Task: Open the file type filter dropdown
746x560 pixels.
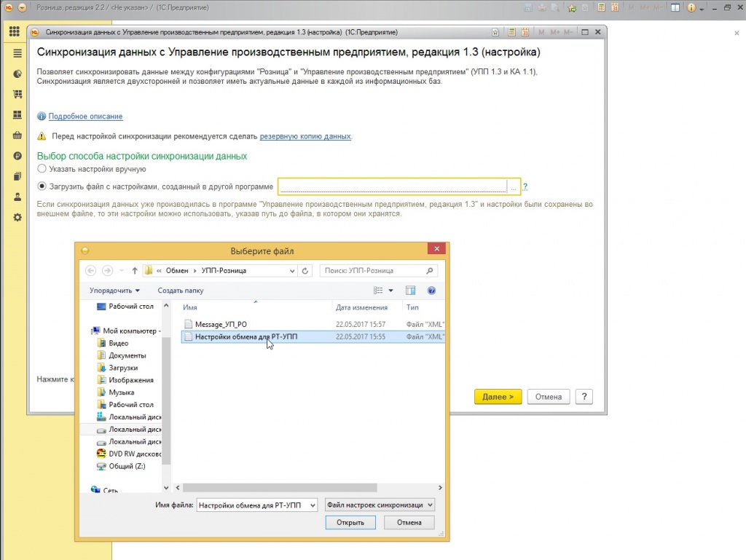Action: click(x=380, y=505)
